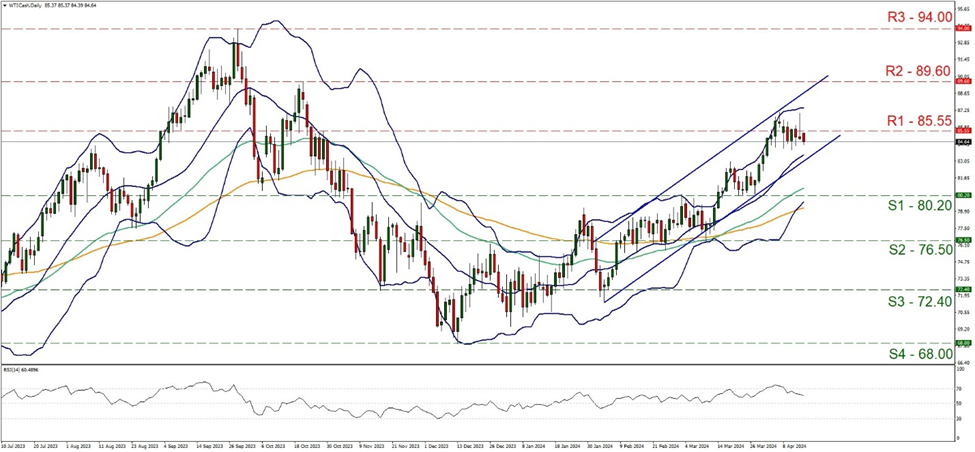This screenshot has height=452, width=975.
Task: Click the green 68.00 price tag on axis
Action: [x=964, y=343]
